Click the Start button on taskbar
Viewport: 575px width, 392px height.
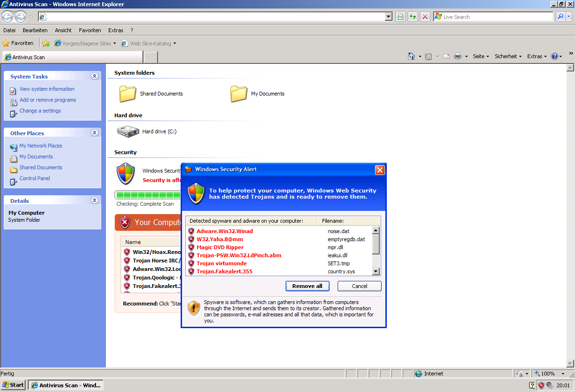(x=13, y=385)
